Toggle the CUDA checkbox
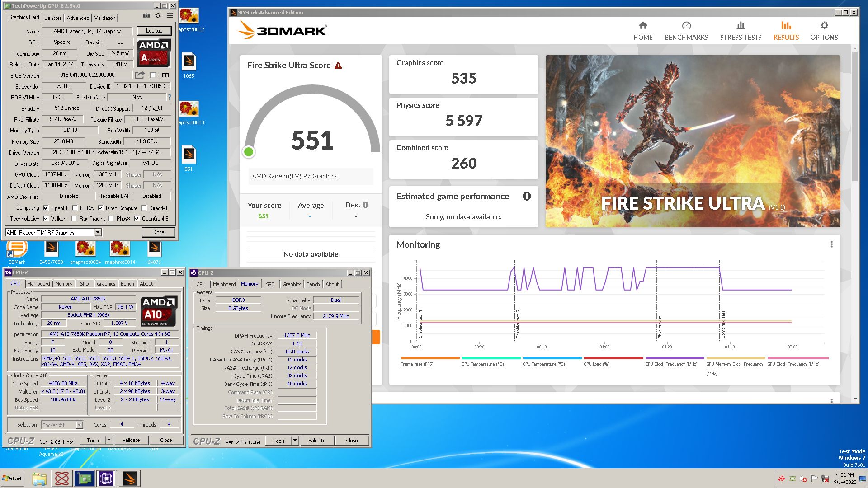Screen dimensions: 868x488 75,208
